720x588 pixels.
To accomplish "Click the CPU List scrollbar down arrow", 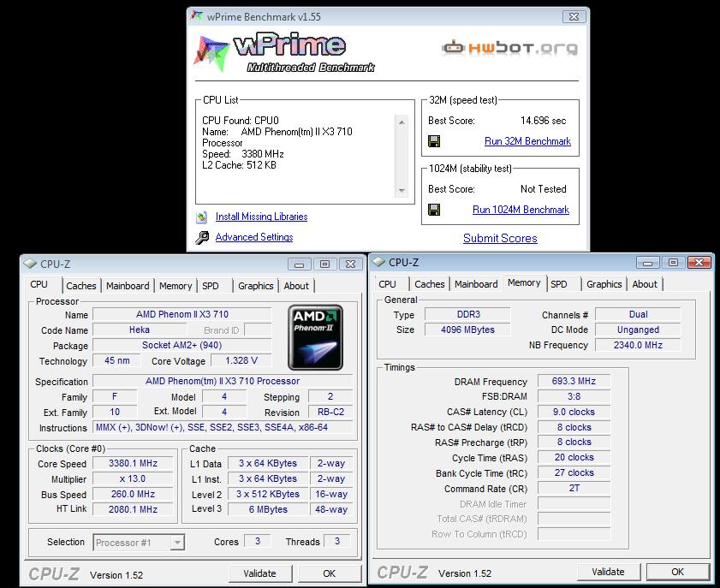I will [402, 190].
